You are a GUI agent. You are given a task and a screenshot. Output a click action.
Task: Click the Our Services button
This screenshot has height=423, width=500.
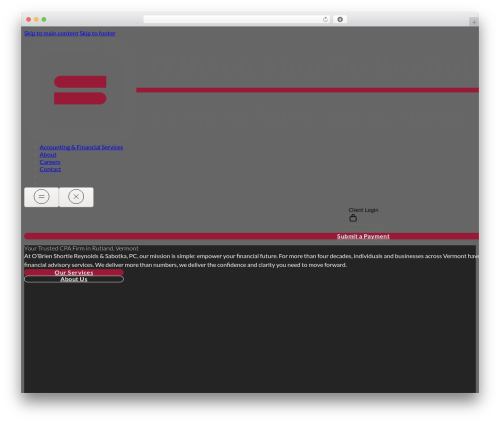tap(74, 272)
